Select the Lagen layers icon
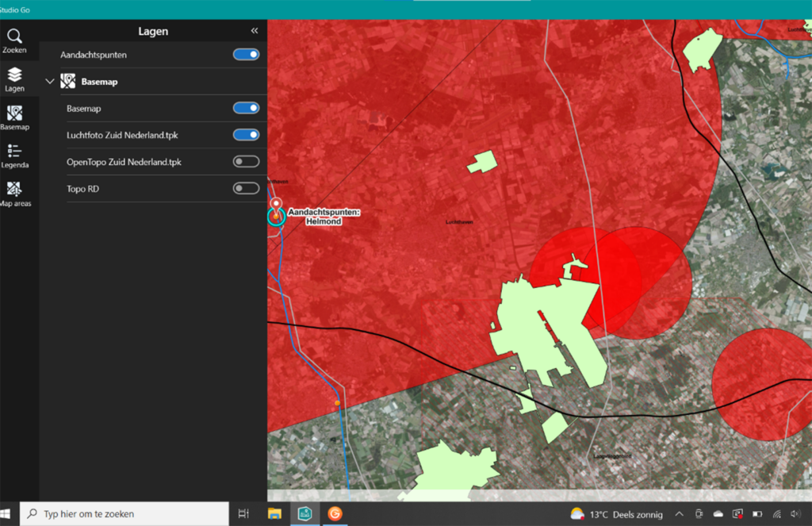Viewport: 812px width, 526px height. (14, 80)
